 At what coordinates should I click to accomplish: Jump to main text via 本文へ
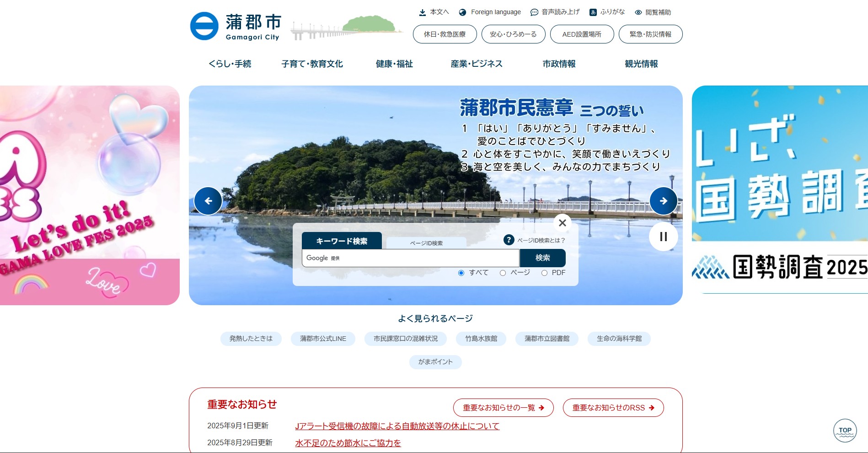click(434, 12)
